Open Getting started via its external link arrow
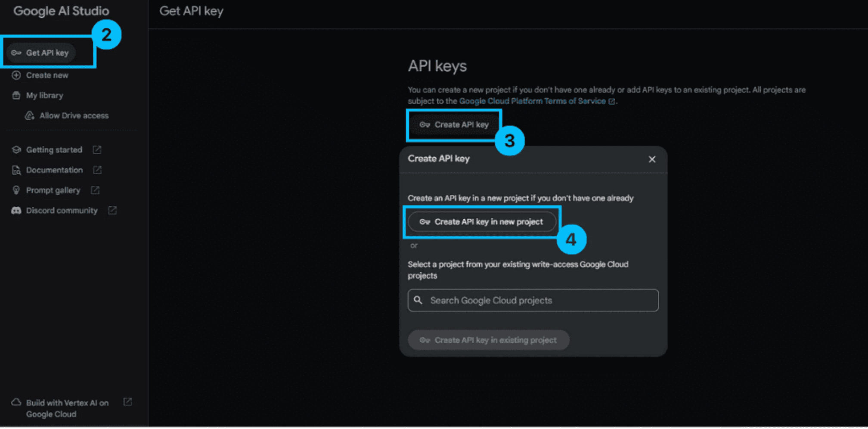 [96, 149]
